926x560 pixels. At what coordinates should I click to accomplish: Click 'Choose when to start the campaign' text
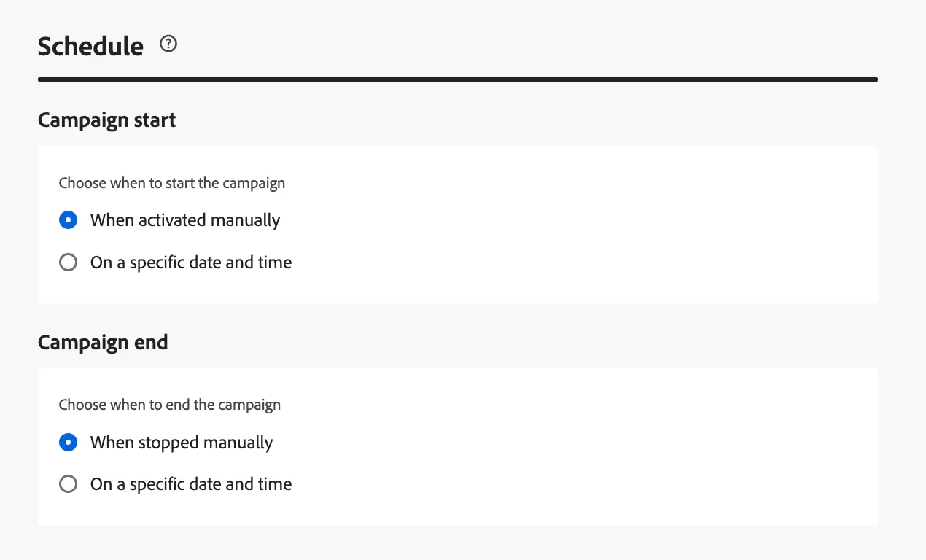pyautogui.click(x=172, y=183)
